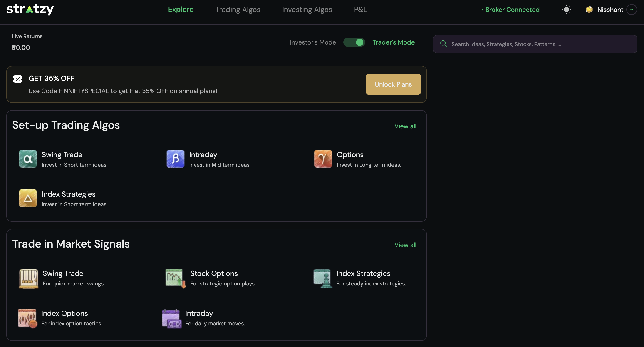Select the Swing Trade alpha icon

click(x=27, y=159)
